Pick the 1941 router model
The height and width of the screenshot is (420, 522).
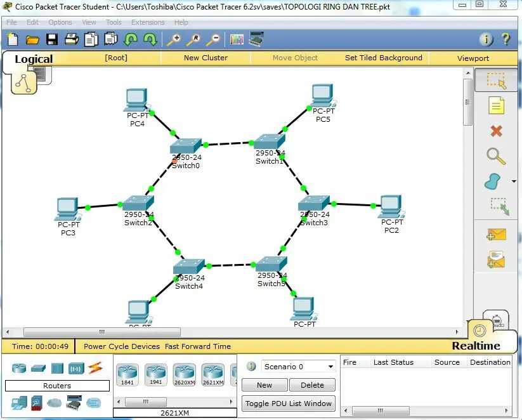[155, 375]
